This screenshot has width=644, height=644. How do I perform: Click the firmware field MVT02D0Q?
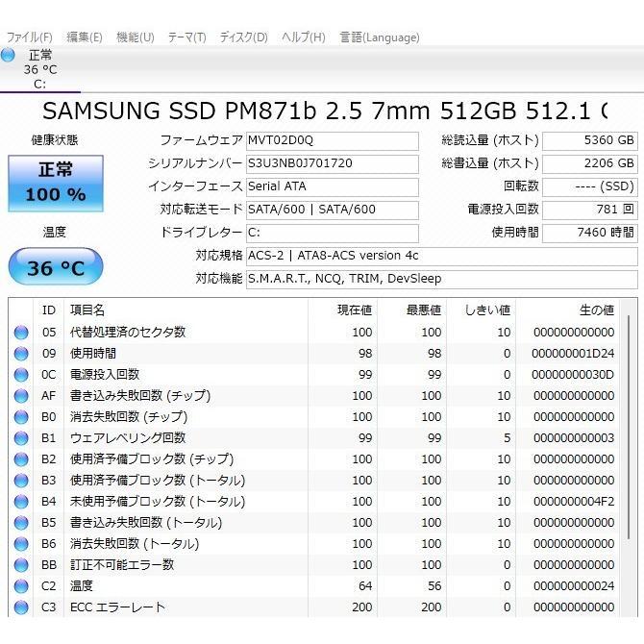click(333, 141)
